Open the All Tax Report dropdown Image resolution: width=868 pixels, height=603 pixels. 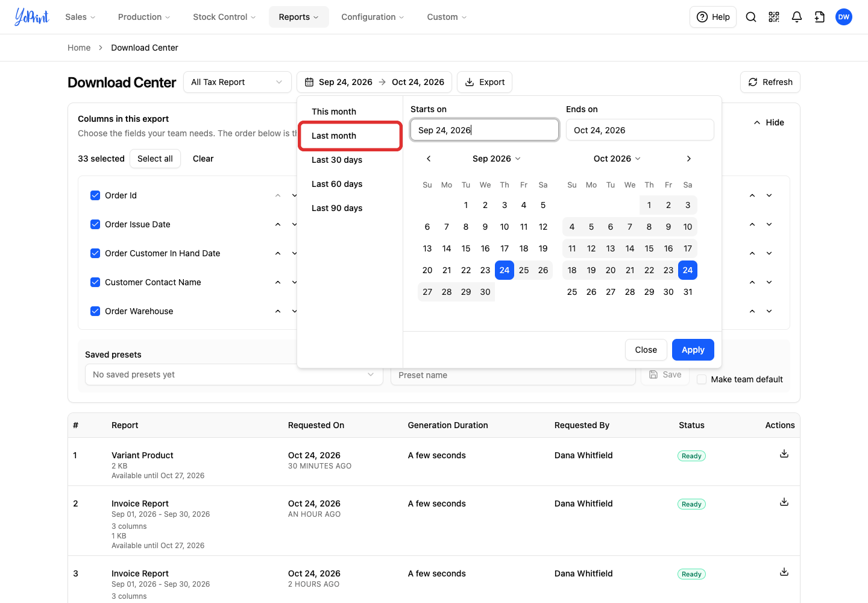[237, 82]
